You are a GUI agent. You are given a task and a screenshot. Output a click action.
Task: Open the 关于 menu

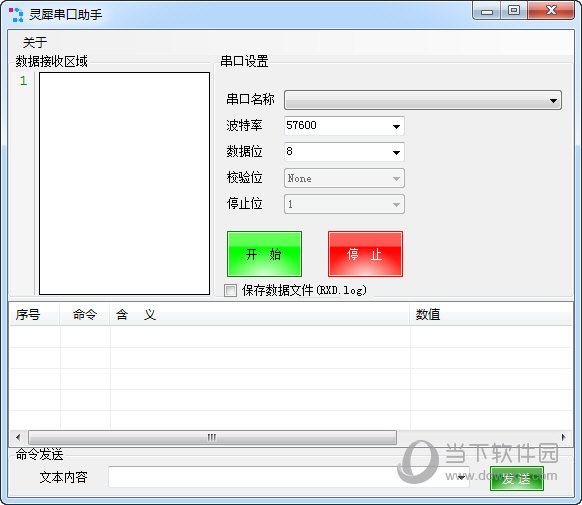point(35,42)
